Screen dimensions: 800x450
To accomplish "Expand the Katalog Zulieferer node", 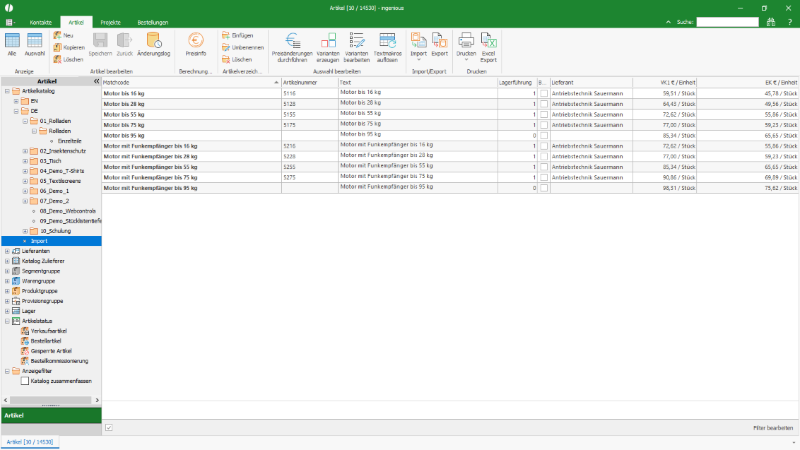I will coord(7,261).
